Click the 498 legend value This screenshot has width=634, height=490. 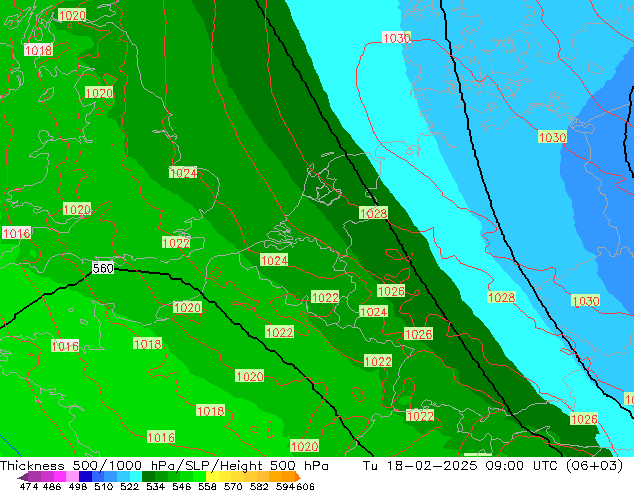pyautogui.click(x=78, y=486)
